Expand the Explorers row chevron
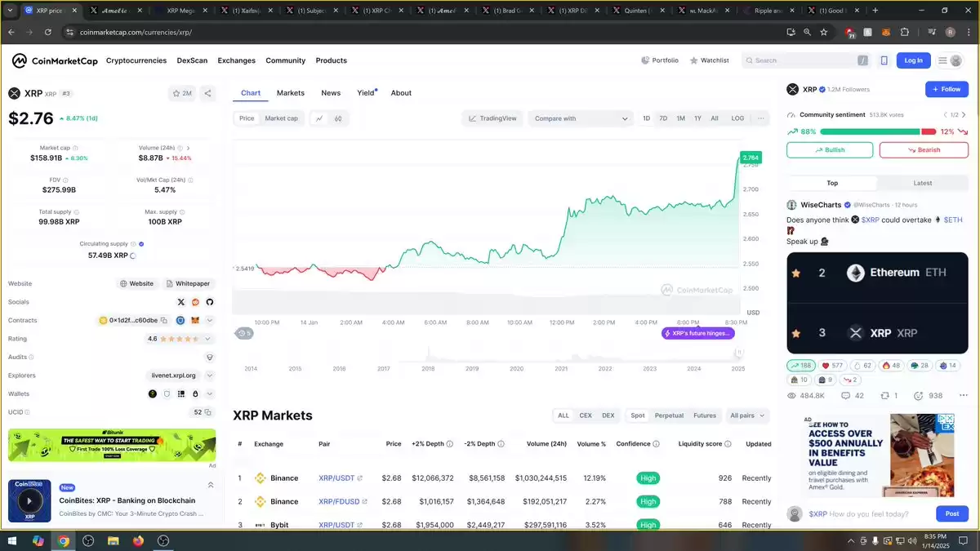The height and width of the screenshot is (551, 980). [209, 375]
